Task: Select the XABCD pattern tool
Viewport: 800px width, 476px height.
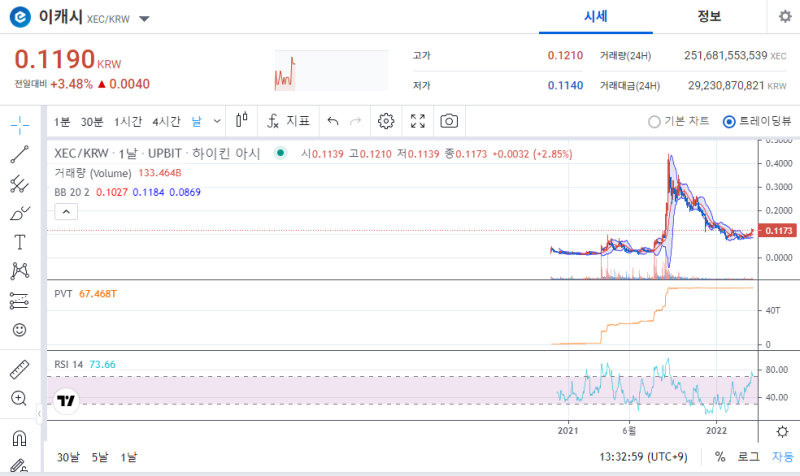Action: point(19,271)
